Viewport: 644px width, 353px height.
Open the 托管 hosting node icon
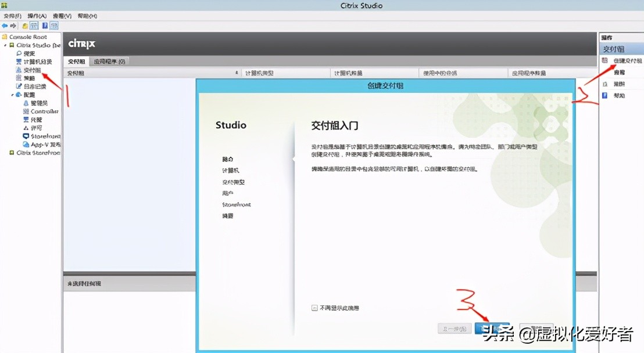[x=26, y=120]
